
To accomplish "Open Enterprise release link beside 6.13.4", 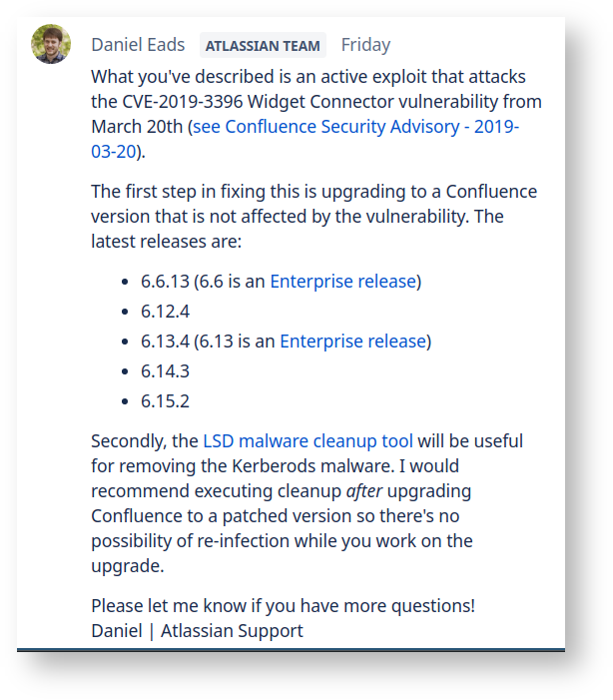I will pos(352,342).
